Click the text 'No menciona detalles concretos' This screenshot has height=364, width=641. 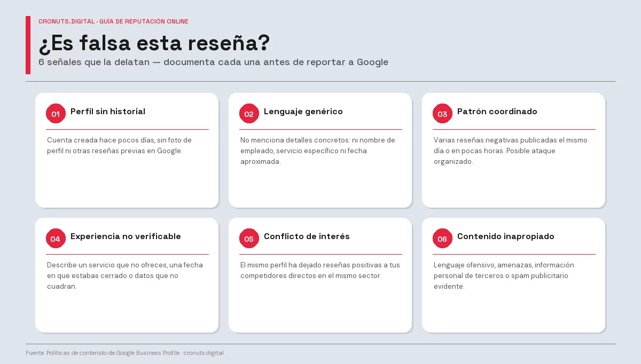pyautogui.click(x=318, y=151)
